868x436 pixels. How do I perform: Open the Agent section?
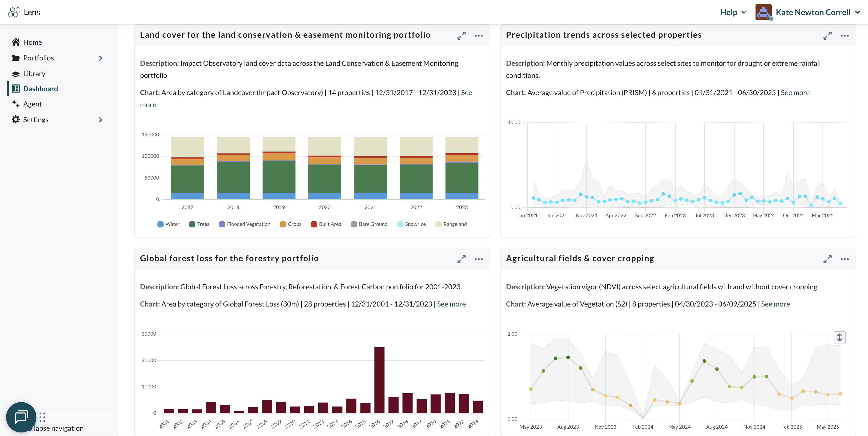point(32,104)
